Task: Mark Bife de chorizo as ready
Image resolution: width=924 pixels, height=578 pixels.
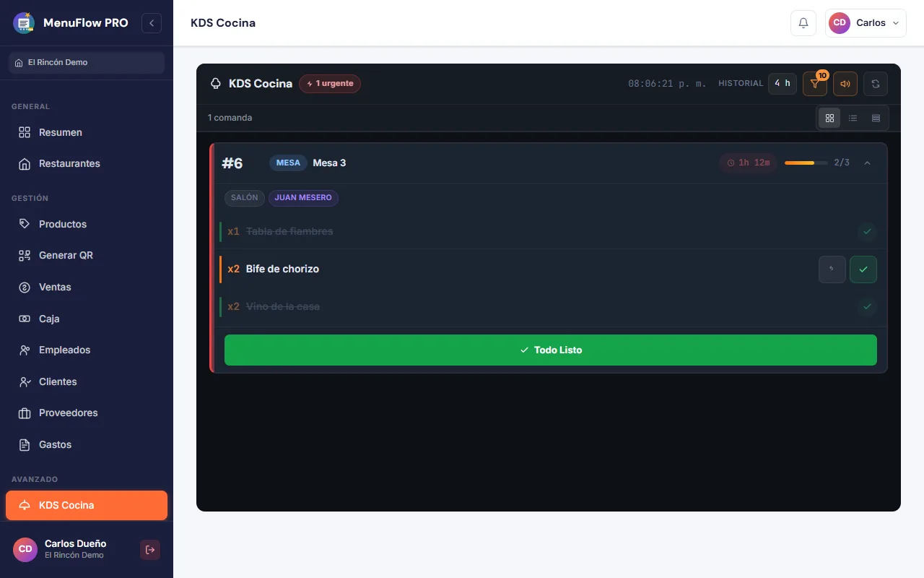Action: [863, 269]
